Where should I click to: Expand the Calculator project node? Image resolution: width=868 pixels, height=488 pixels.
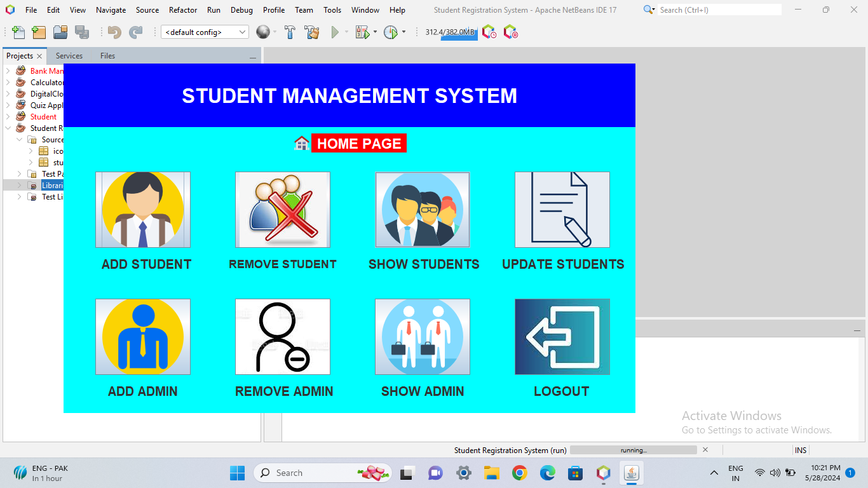pyautogui.click(x=8, y=83)
